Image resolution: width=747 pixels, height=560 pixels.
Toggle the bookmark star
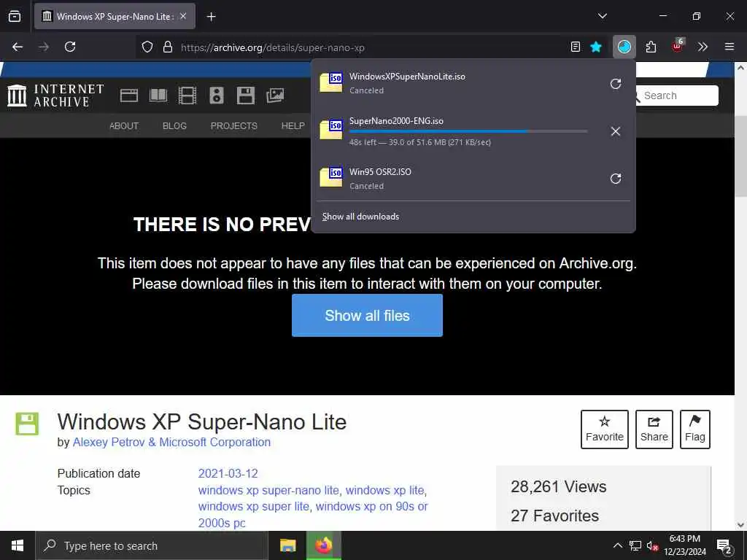pos(595,47)
